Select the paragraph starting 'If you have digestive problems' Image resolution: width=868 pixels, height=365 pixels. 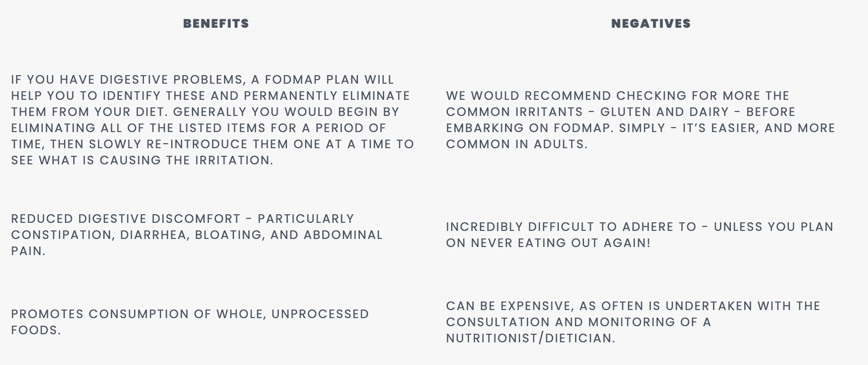pos(212,119)
